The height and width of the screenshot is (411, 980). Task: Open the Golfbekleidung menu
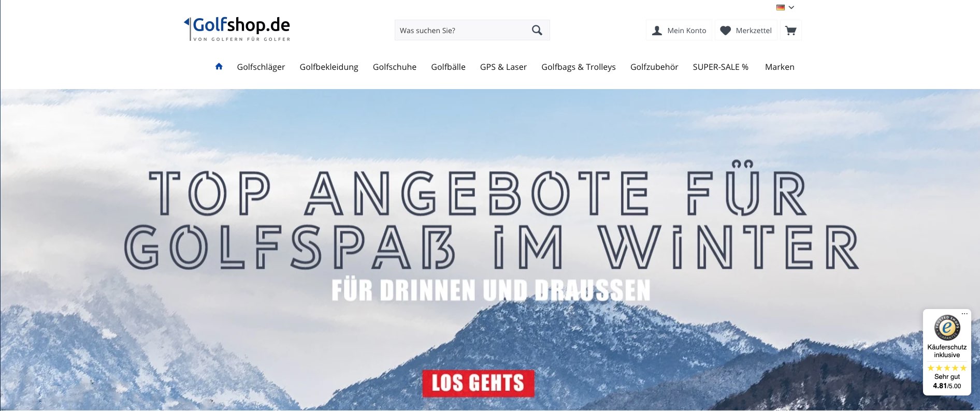click(x=329, y=67)
